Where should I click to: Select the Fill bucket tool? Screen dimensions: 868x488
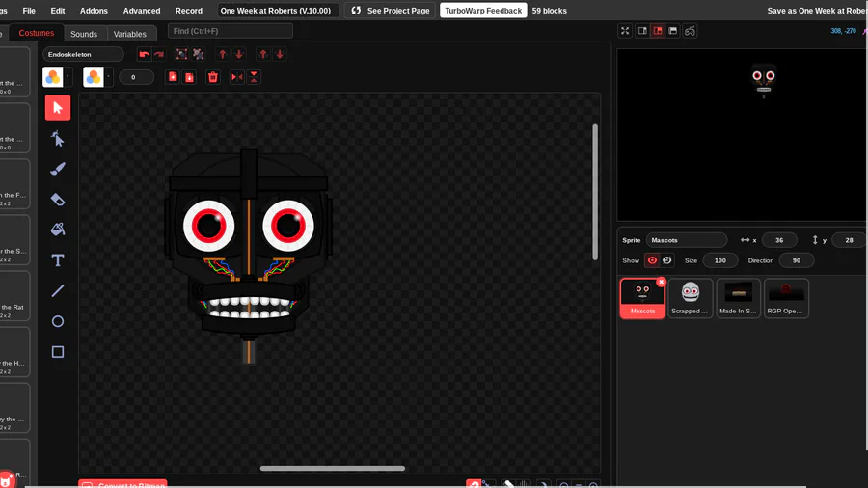pos(58,230)
